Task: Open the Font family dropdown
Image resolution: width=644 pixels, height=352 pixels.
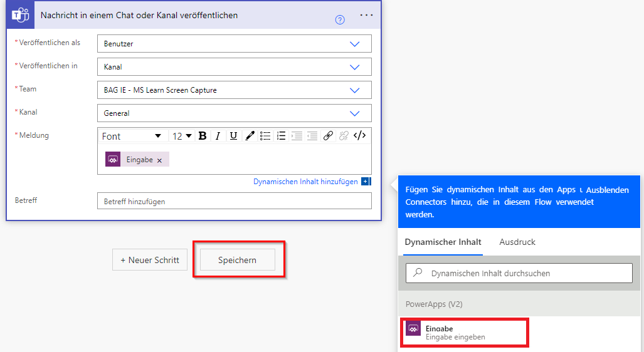Action: (132, 136)
